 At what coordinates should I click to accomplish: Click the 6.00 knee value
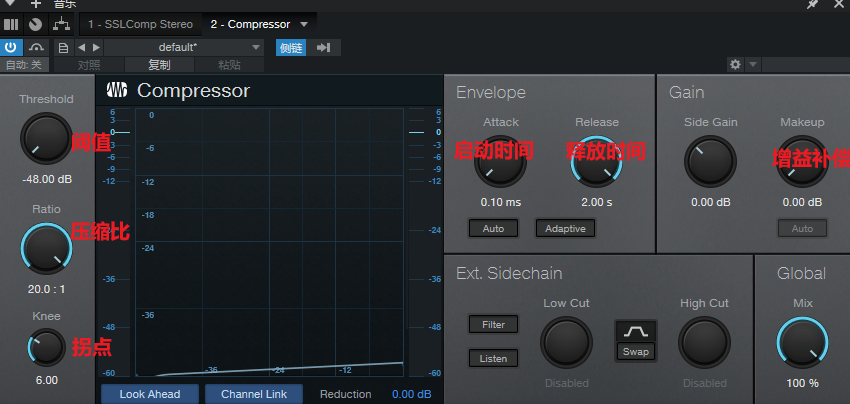[47, 380]
